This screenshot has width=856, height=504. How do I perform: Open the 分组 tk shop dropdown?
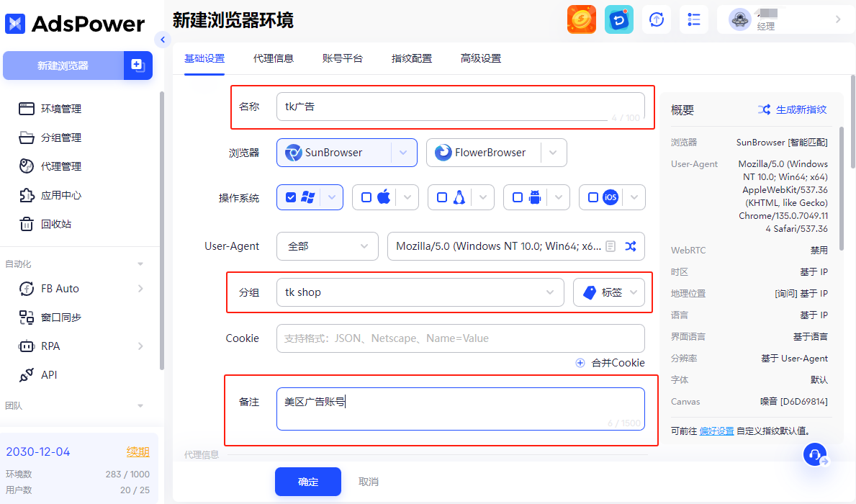420,292
